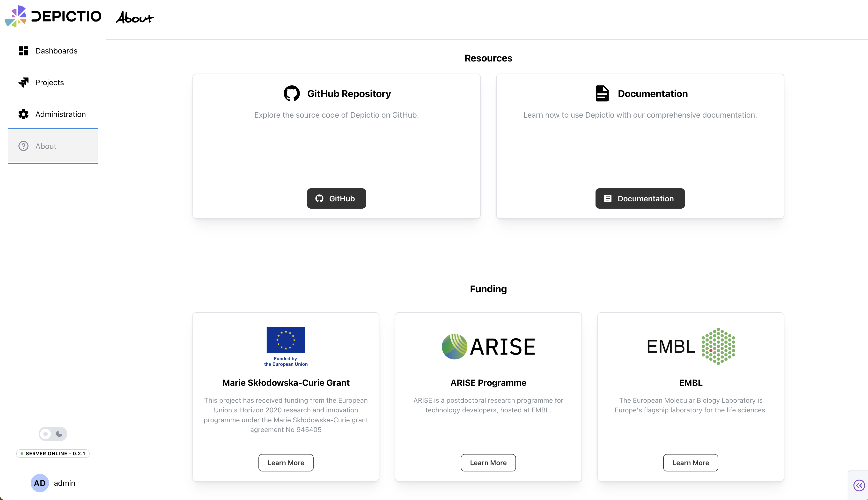Image resolution: width=868 pixels, height=500 pixels.
Task: Click the Server Online version badge
Action: 53,453
